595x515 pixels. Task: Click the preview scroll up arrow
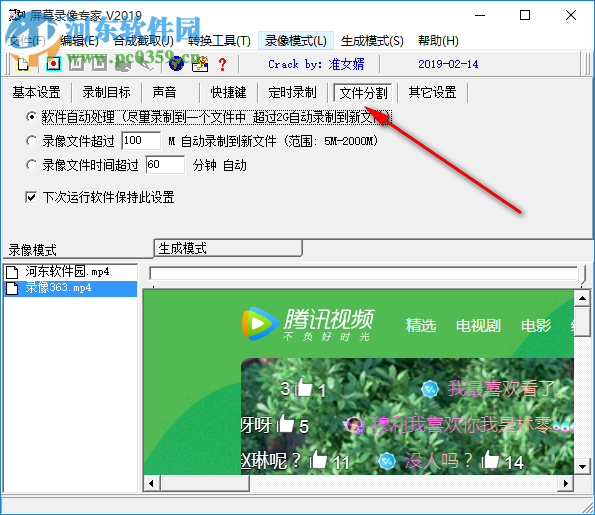[x=582, y=298]
